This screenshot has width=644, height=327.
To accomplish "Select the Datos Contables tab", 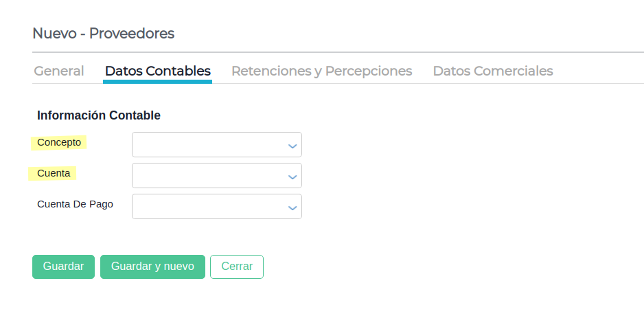I will 158,71.
